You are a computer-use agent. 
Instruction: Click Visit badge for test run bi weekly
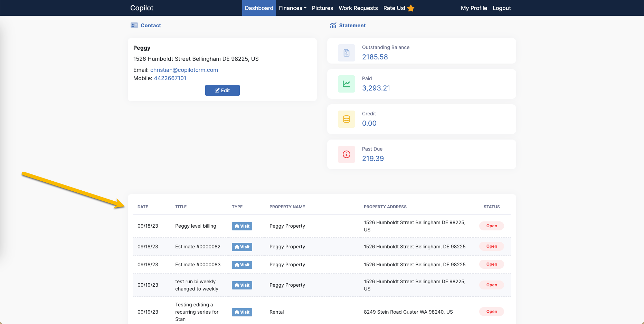click(x=242, y=285)
